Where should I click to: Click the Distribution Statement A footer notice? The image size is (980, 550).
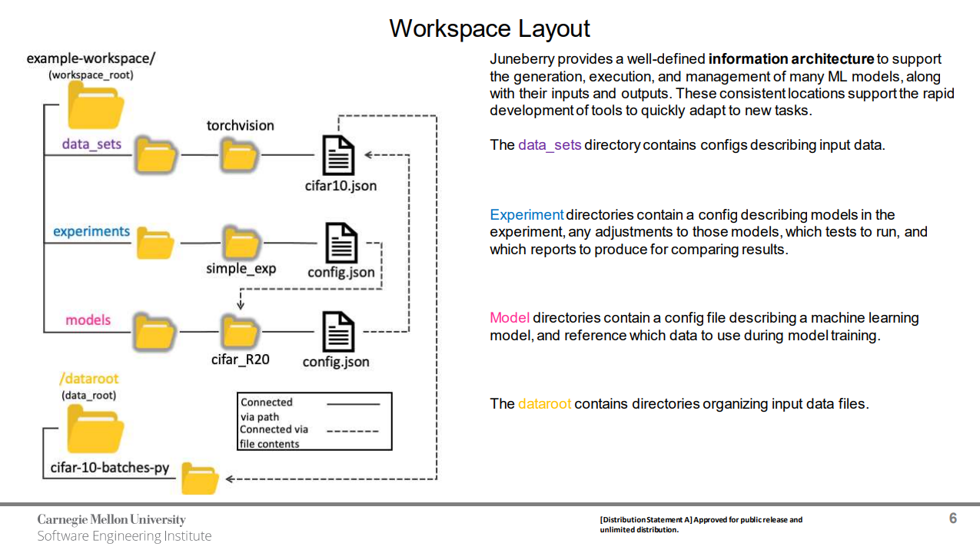701,525
